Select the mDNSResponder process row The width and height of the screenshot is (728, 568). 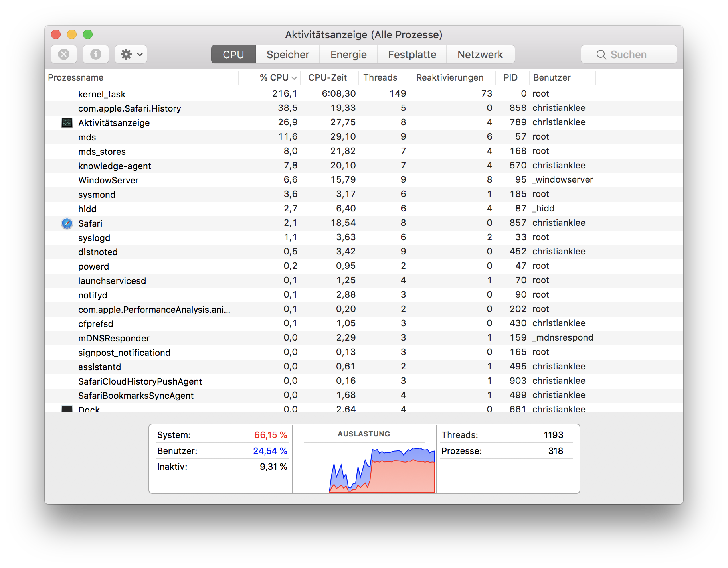pos(364,338)
